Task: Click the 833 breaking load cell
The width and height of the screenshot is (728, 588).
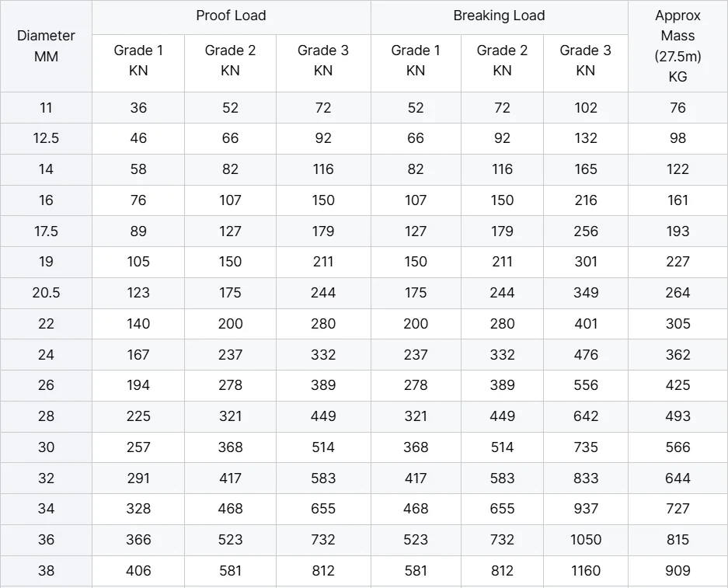Action: (585, 478)
